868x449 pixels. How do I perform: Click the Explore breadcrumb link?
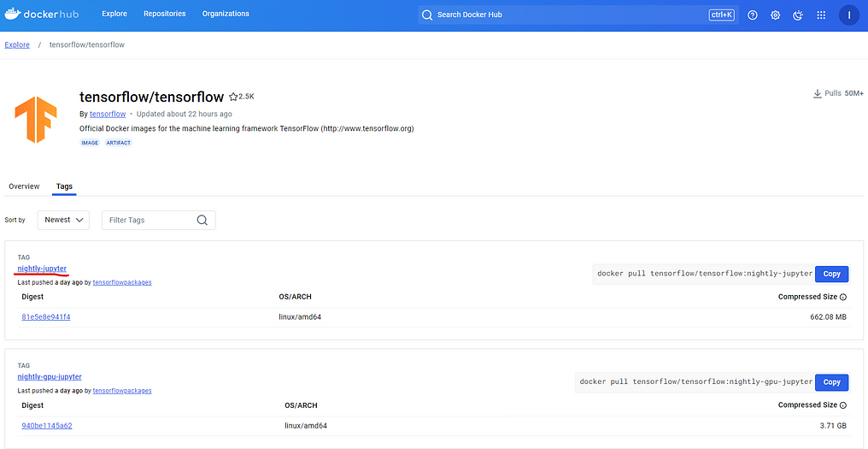pos(17,44)
